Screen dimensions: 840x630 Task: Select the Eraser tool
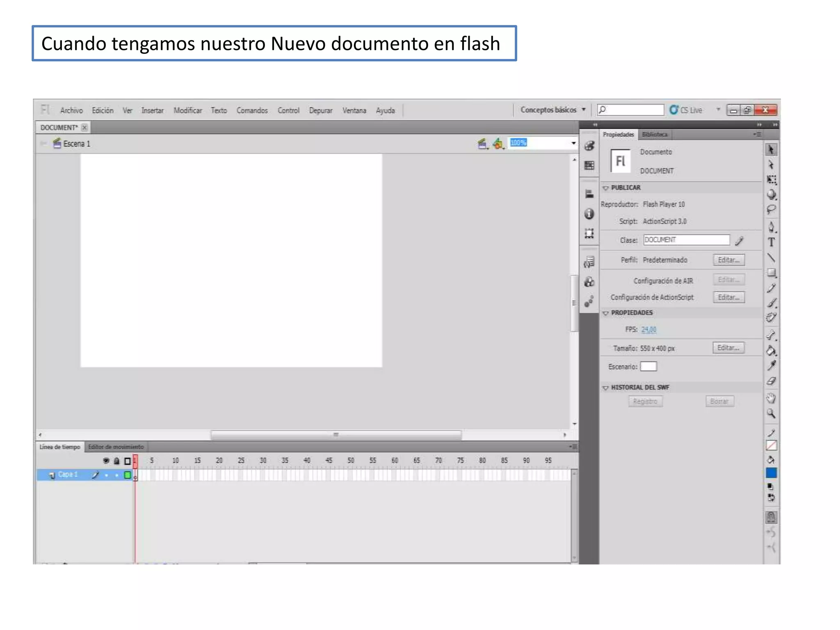(x=771, y=381)
